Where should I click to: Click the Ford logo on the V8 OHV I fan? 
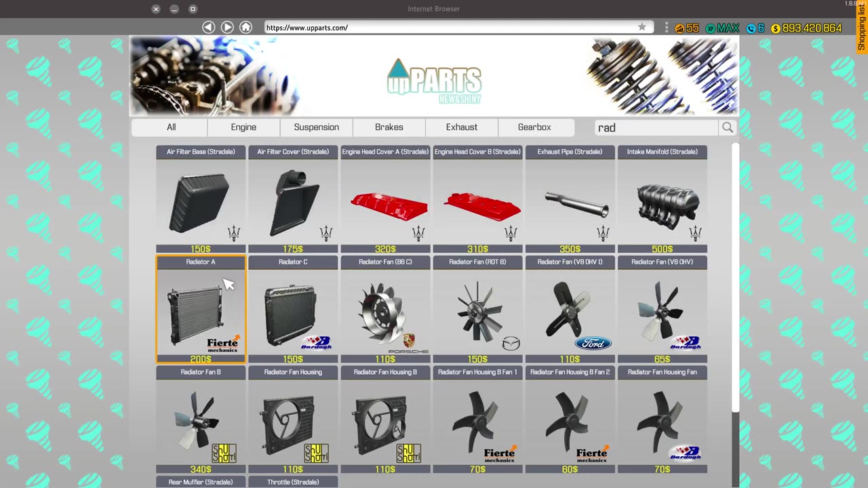click(593, 344)
